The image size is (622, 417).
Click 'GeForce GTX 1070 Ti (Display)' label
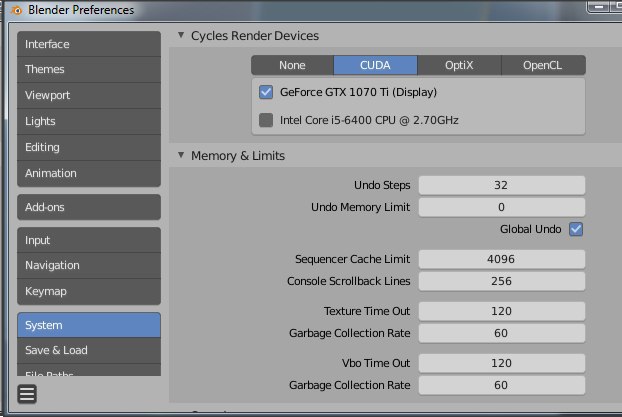tap(358, 92)
